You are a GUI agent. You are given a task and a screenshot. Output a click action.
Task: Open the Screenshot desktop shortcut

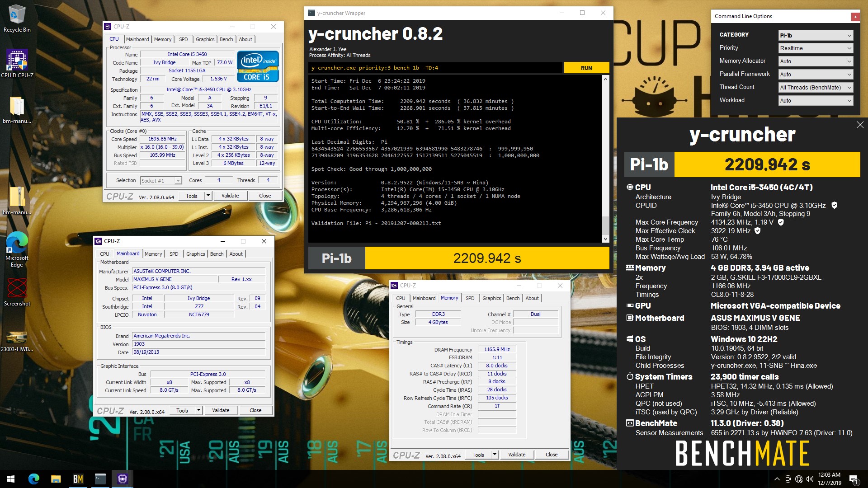click(x=17, y=292)
